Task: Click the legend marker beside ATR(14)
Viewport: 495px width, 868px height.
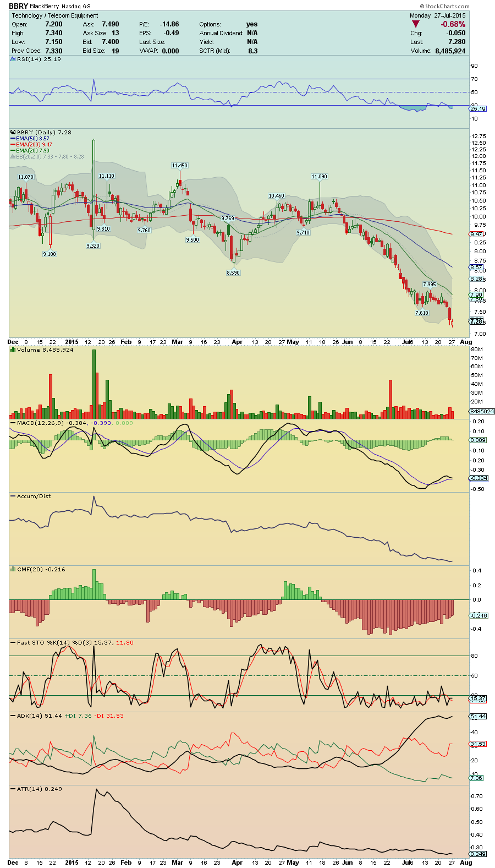Action: coord(13,789)
